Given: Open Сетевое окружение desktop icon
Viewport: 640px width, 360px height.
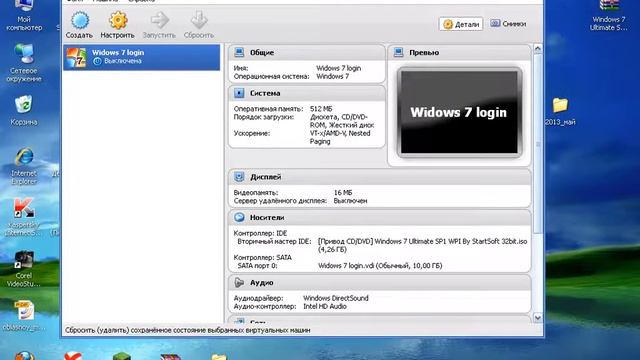Looking at the screenshot, I should click(x=24, y=63).
